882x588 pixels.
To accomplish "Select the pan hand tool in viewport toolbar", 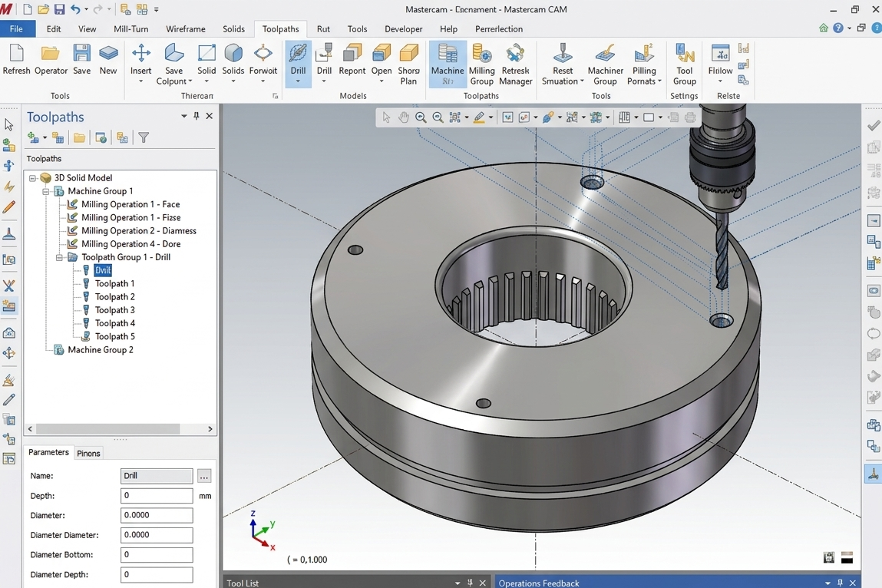I will tap(403, 117).
